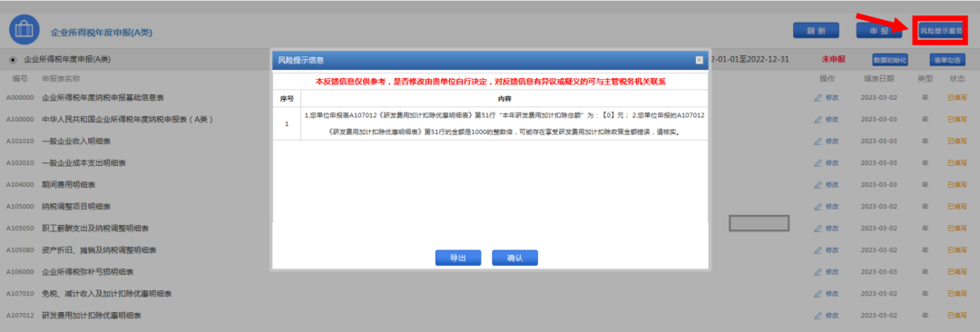Click 修改 pencil for row A105000

tap(827, 206)
